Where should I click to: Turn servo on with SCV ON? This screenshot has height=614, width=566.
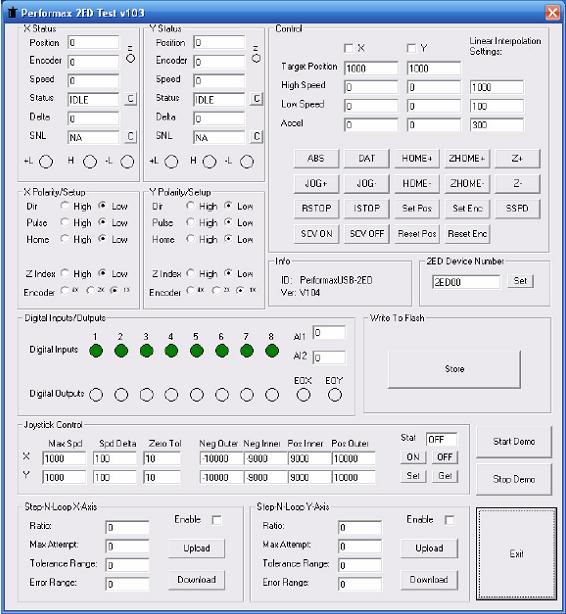(x=316, y=234)
